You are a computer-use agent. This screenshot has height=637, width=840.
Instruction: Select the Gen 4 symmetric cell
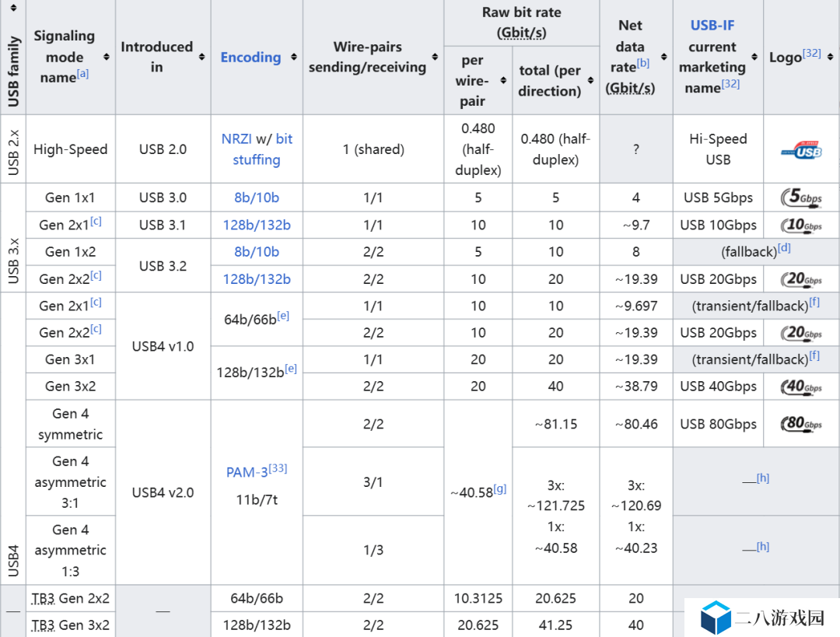pyautogui.click(x=71, y=424)
